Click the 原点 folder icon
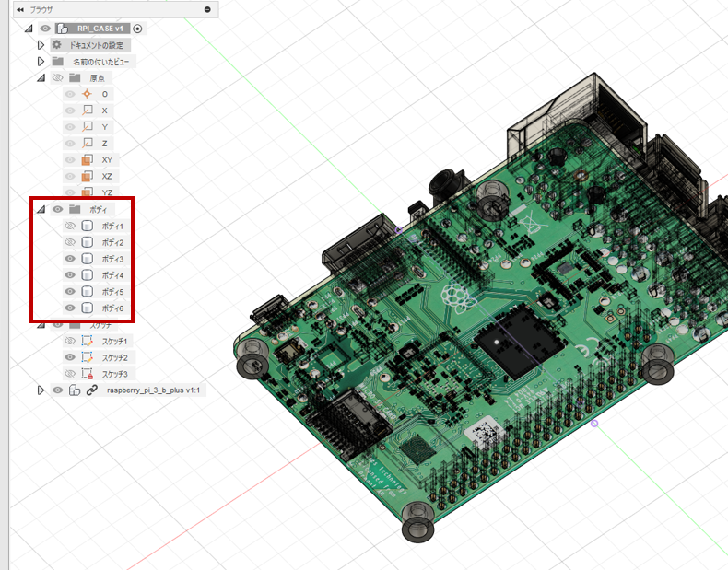This screenshot has width=728, height=570. pos(75,78)
